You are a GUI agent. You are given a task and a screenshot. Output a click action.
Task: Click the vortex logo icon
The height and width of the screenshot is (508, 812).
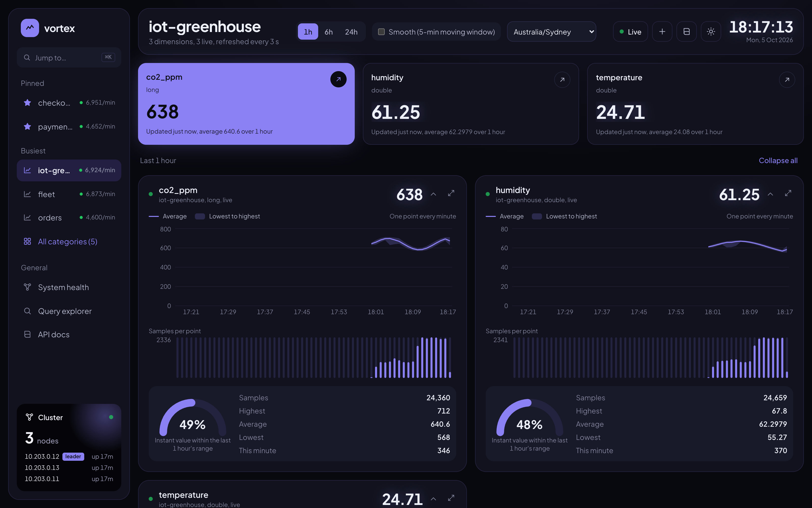(x=30, y=28)
